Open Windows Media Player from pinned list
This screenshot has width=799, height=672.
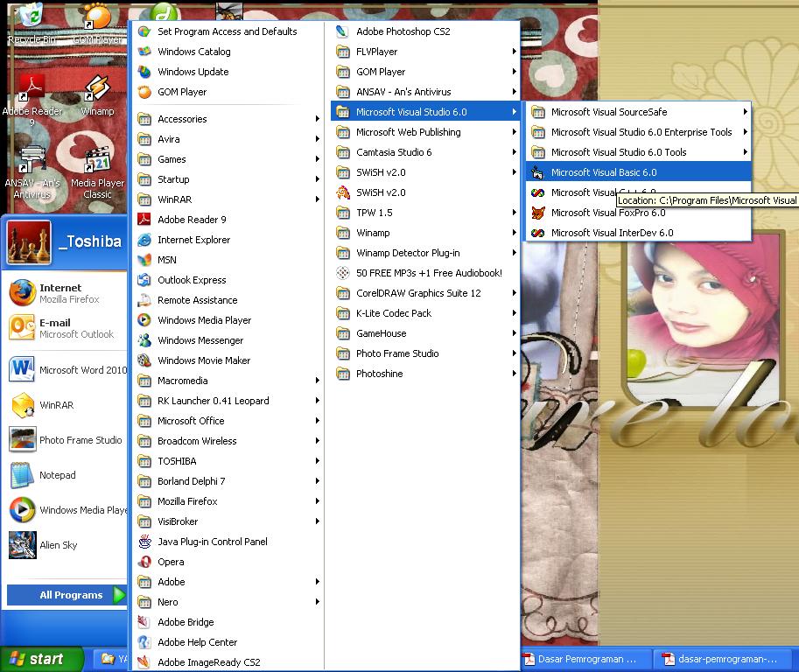click(66, 509)
